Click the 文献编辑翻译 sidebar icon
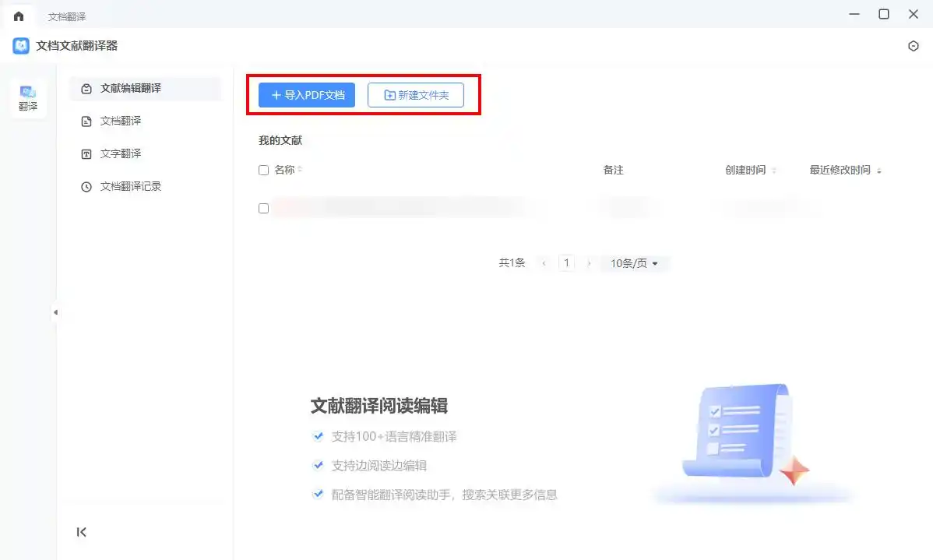 click(x=86, y=89)
